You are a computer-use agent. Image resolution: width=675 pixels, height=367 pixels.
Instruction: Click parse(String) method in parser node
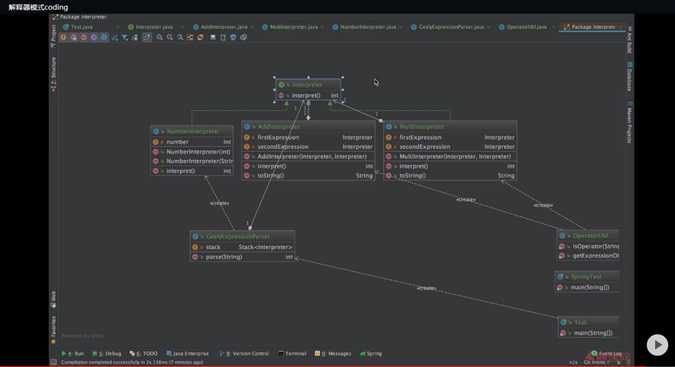(243, 257)
